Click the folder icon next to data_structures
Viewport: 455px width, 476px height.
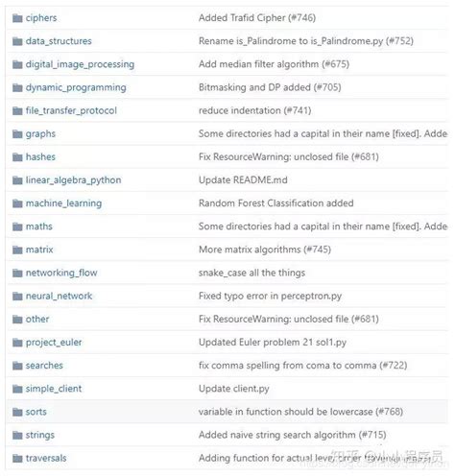point(17,41)
